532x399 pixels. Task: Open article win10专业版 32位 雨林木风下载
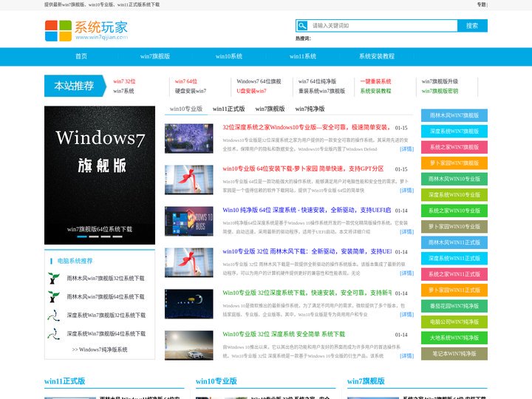coord(307,251)
